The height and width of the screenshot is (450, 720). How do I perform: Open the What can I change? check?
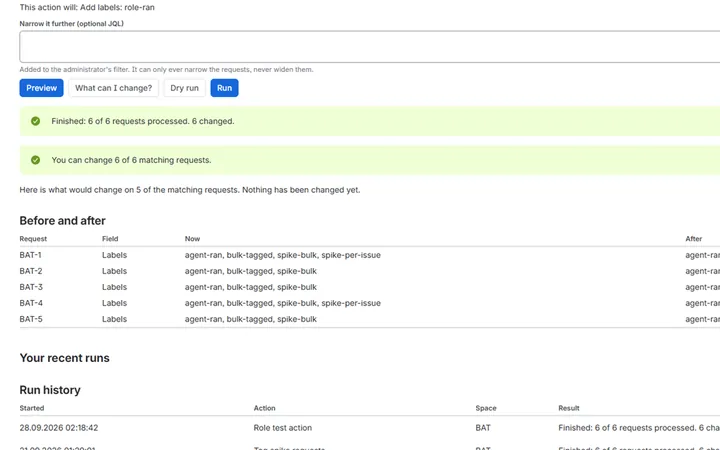[x=113, y=88]
